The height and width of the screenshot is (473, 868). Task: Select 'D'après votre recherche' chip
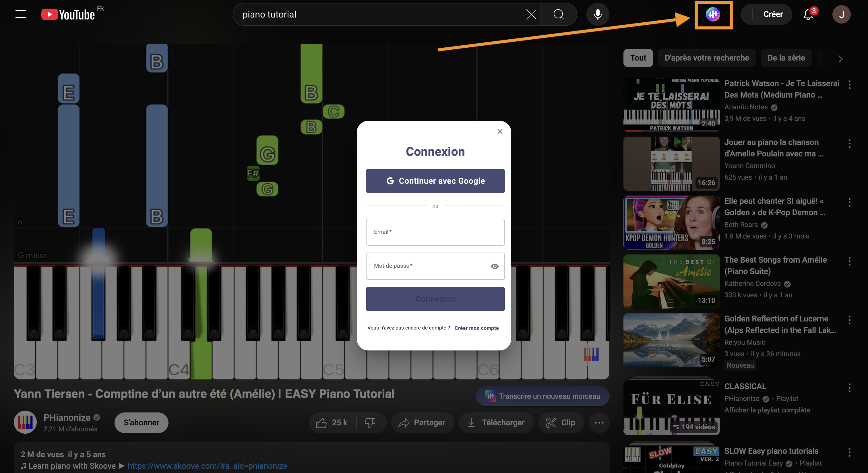[706, 58]
